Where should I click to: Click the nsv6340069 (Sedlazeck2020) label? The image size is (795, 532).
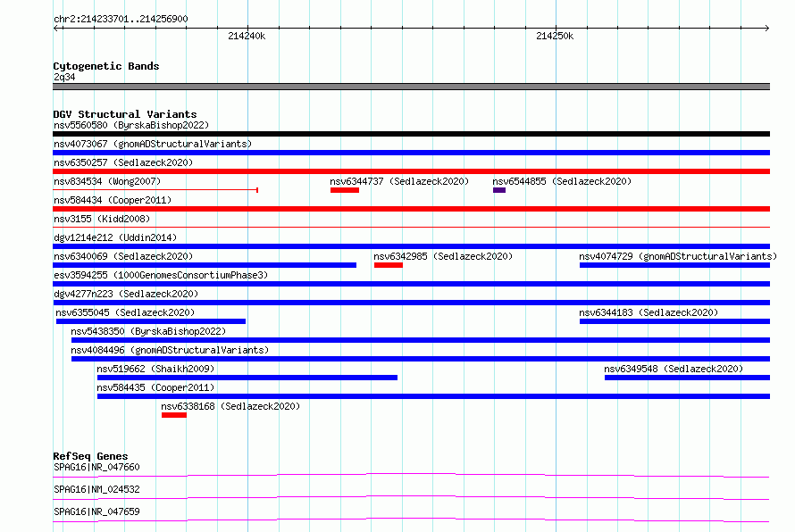(x=123, y=256)
